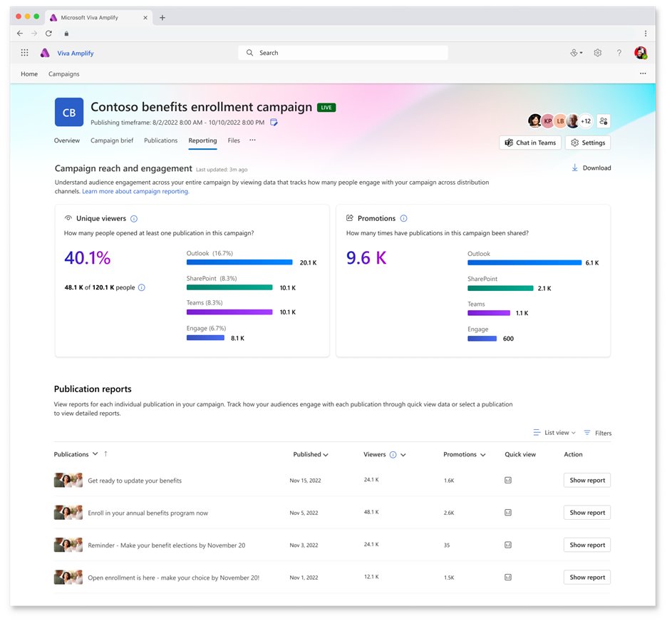Click Chat in Teams
Screen dimensions: 672x626
529,143
